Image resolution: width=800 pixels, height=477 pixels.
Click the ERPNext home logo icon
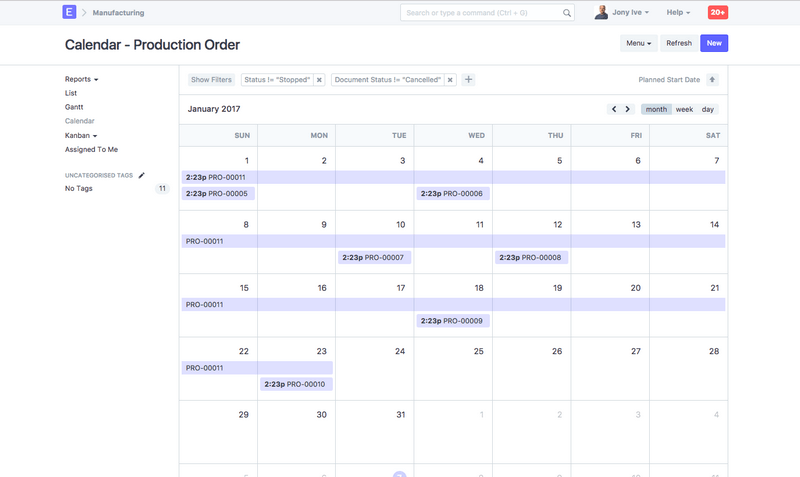(x=69, y=13)
